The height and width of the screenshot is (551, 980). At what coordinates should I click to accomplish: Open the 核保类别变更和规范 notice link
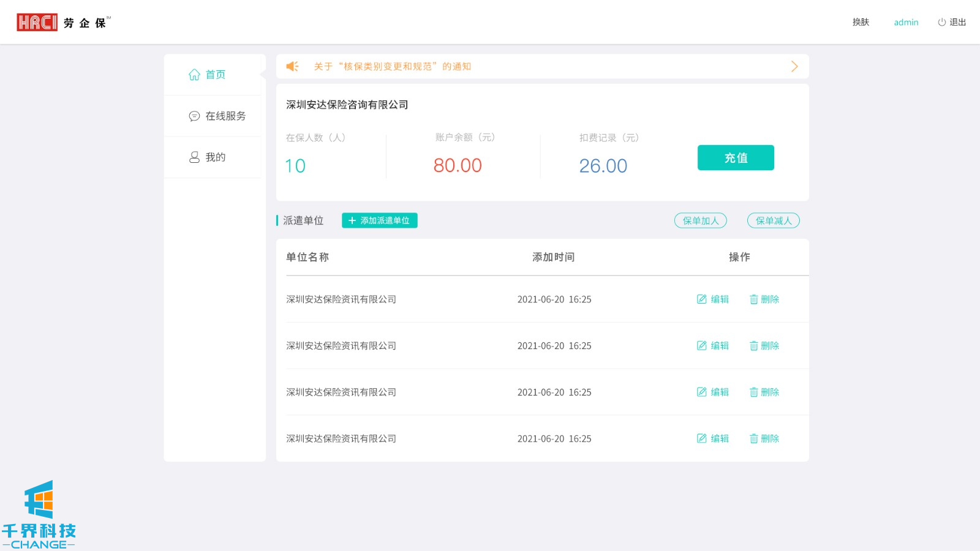coord(392,66)
